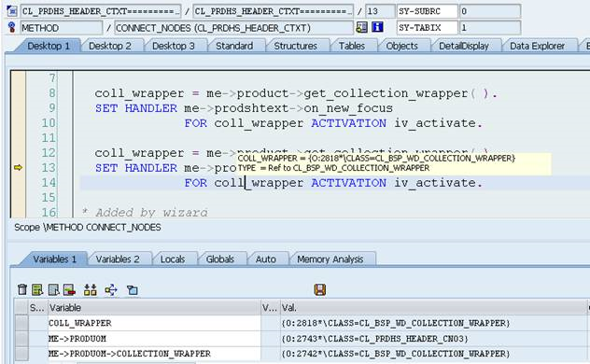Click the red-marked row delete icon
This screenshot has height=364, width=590.
69,289
